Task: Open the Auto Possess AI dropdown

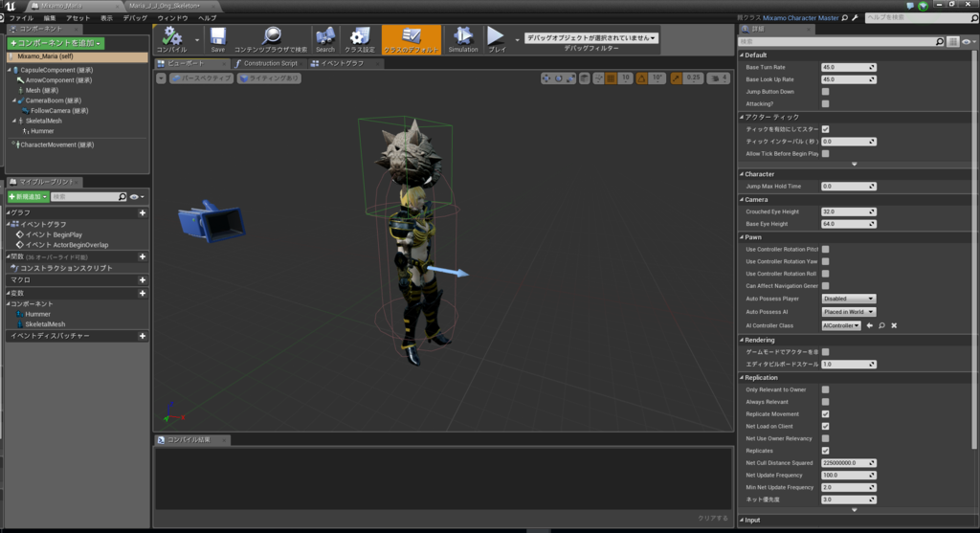Action: pos(848,312)
